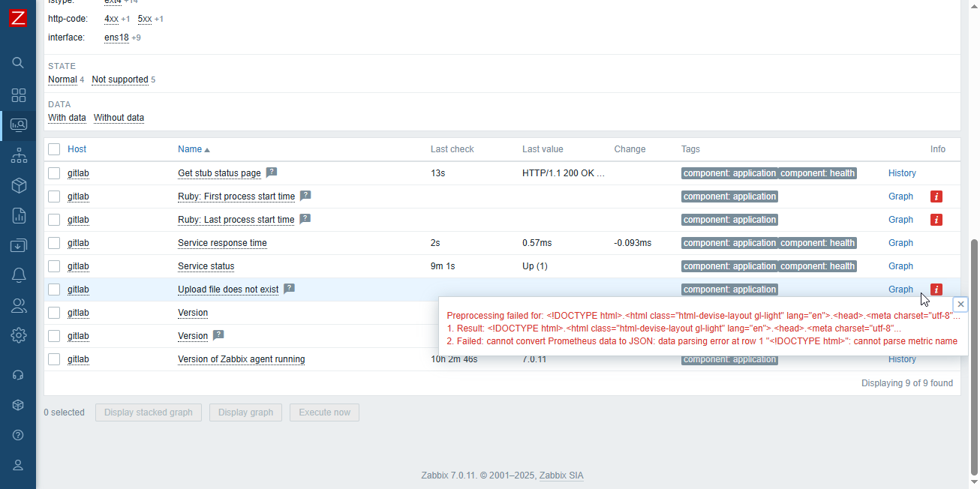Open Graph for Upload file does not exist
The image size is (980, 489).
(900, 289)
